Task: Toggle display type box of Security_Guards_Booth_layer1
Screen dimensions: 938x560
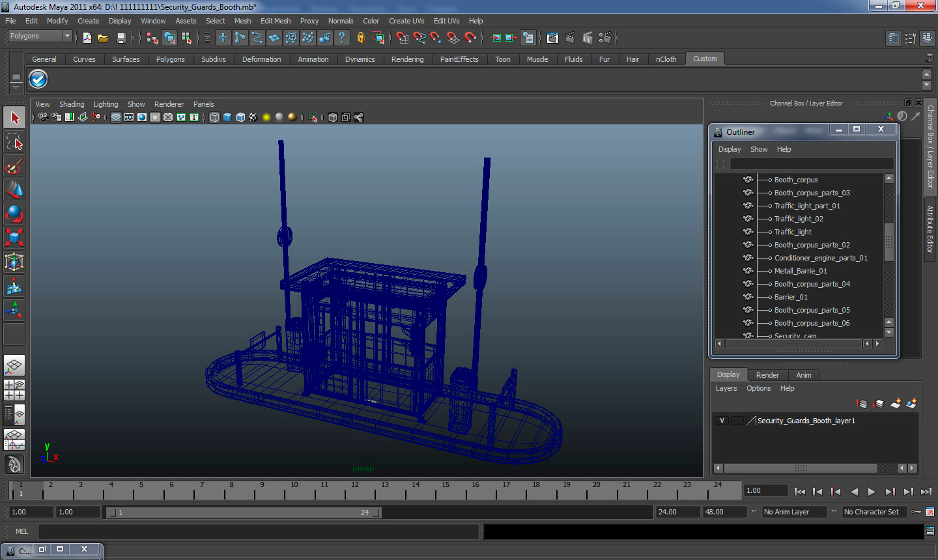Action: [x=737, y=421]
